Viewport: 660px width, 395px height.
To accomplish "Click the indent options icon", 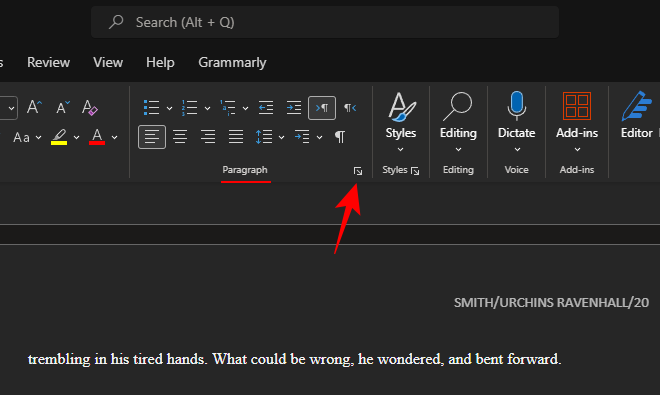I will (302, 137).
